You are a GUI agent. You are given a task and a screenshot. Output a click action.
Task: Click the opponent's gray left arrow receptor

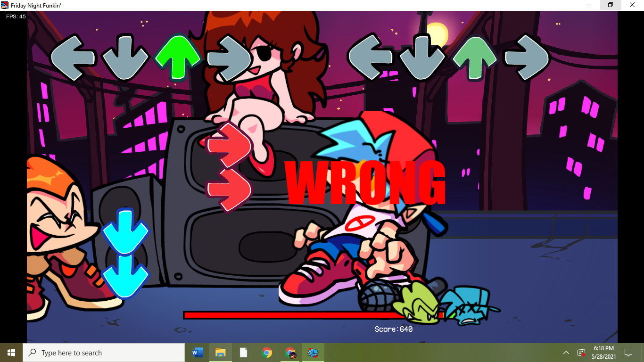pyautogui.click(x=72, y=57)
